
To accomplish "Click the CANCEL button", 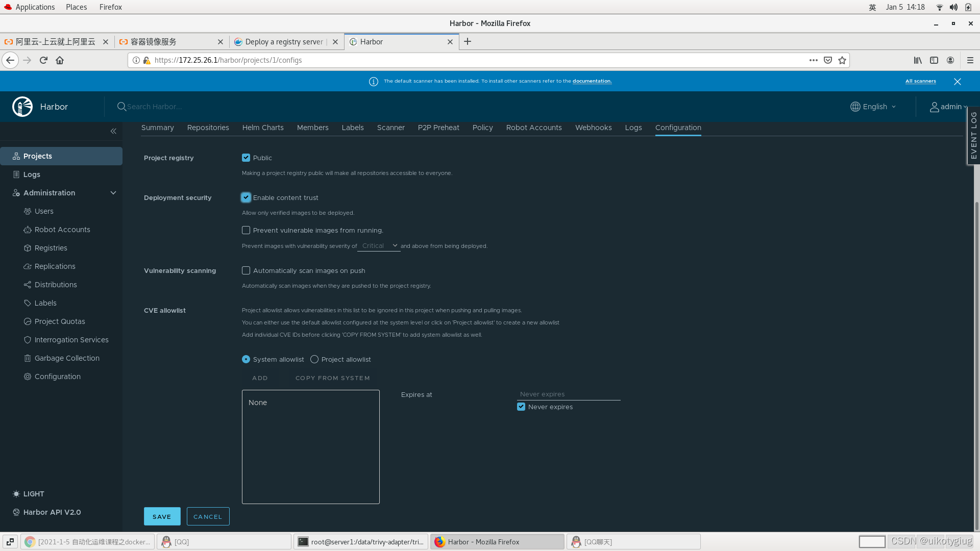I will [x=208, y=516].
